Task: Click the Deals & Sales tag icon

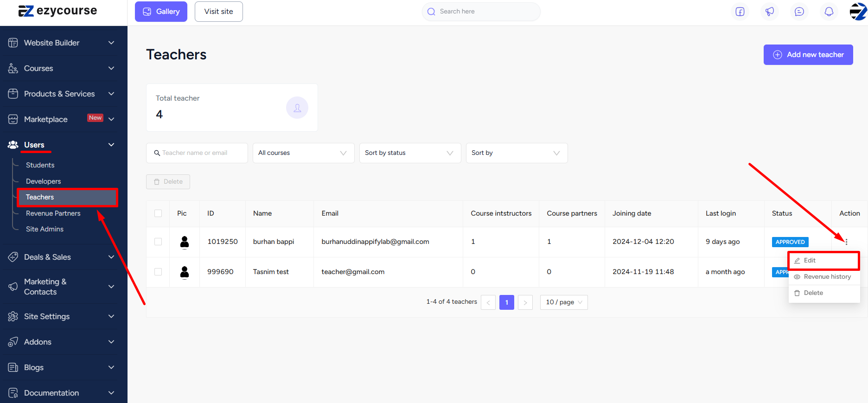Action: [13, 257]
